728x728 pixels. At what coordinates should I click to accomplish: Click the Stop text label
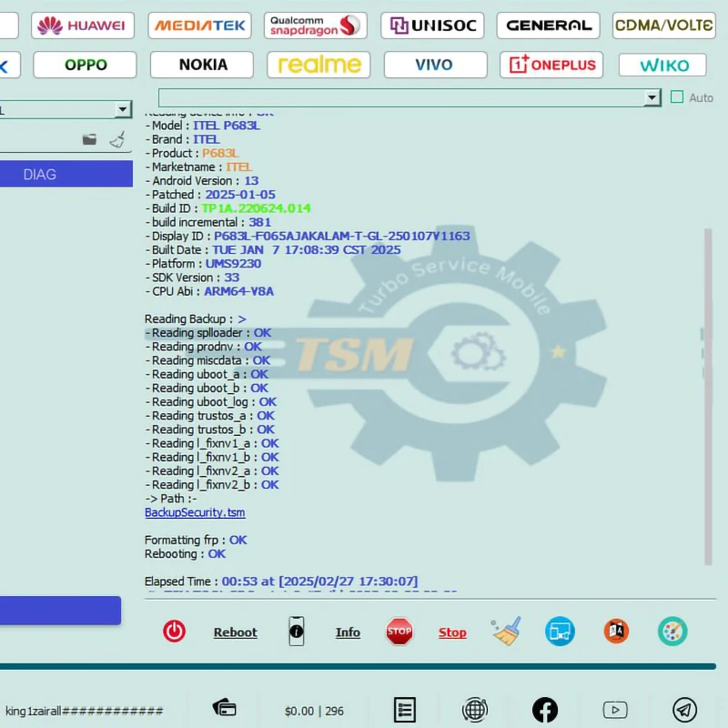click(452, 632)
